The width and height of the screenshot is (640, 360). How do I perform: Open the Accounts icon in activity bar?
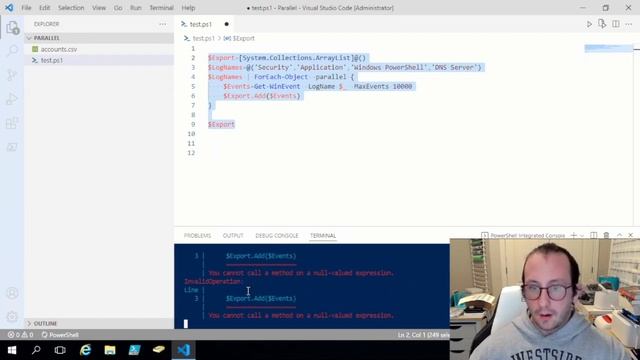coord(12,293)
